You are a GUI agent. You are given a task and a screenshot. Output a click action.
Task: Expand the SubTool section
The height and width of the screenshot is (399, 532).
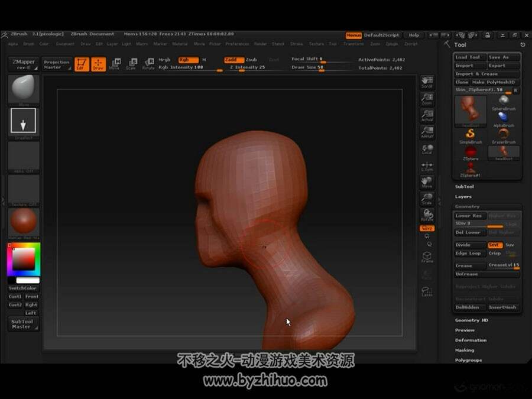click(465, 187)
